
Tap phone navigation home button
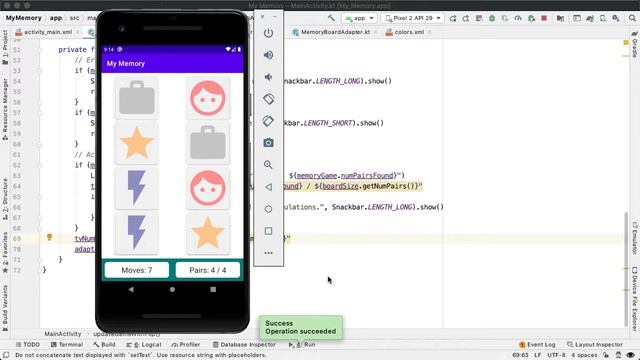[172, 289]
